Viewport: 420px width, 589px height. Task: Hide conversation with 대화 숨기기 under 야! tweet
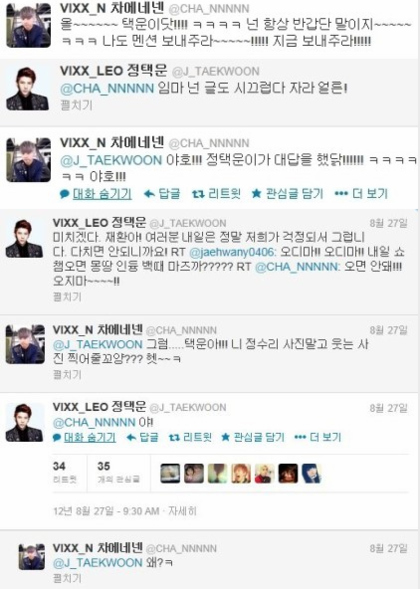coord(85,437)
